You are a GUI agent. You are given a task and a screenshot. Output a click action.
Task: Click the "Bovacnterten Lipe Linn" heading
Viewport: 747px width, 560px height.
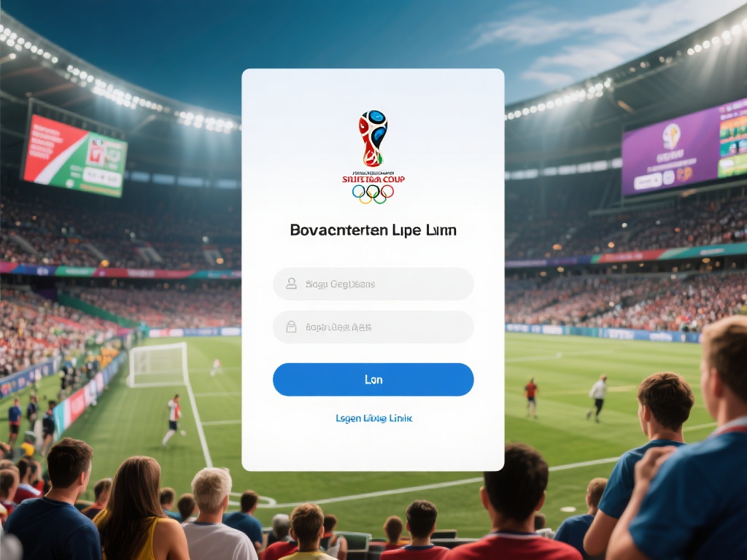coord(373,230)
